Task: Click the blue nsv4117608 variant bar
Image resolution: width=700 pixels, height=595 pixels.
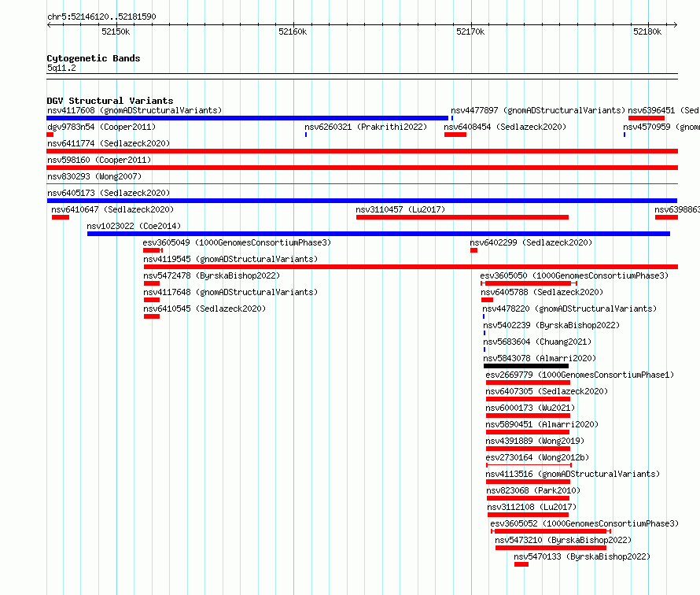Action: (x=247, y=118)
